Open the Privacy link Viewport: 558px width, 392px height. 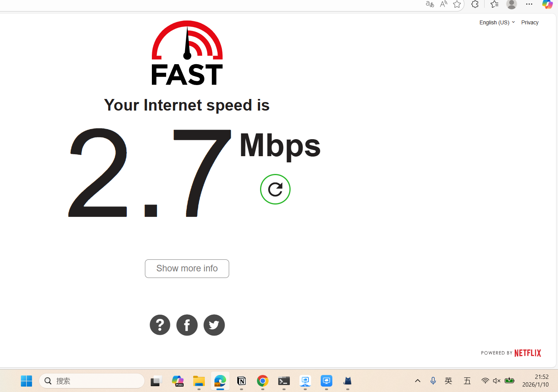coord(530,22)
